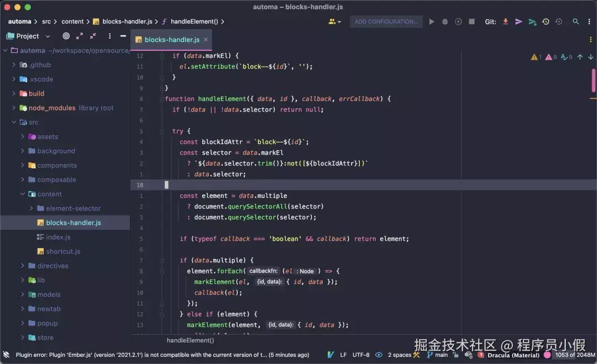
Task: Toggle the eye inspections icon
Action: (379, 355)
